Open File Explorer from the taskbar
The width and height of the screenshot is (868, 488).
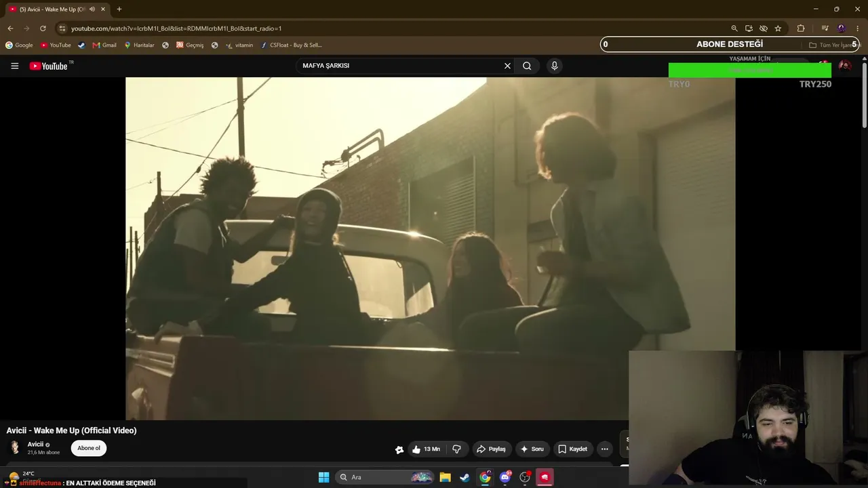click(x=445, y=477)
